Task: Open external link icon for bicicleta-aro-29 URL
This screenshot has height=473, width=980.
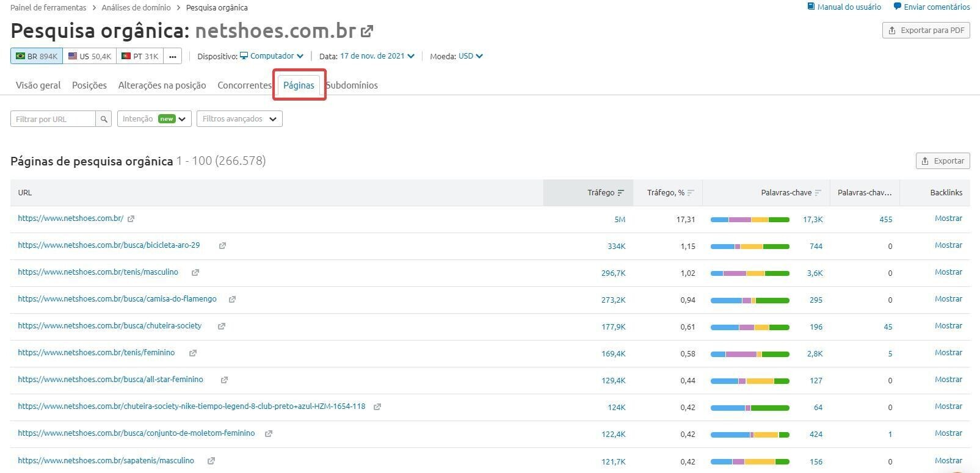Action: (x=222, y=246)
